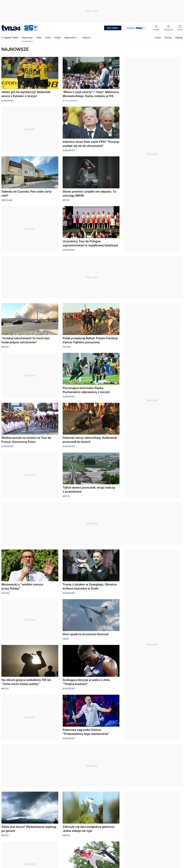Open Oglądaj TVN24 live link

point(10,38)
